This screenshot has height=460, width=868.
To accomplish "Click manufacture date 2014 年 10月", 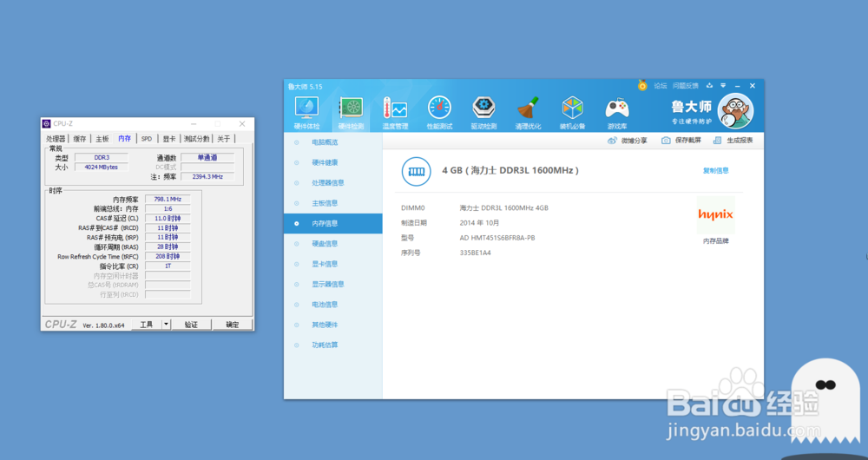I will pos(479,223).
